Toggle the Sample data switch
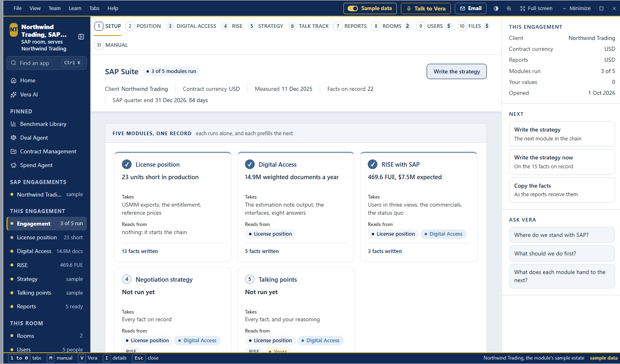This screenshot has width=620, height=364. pos(353,8)
